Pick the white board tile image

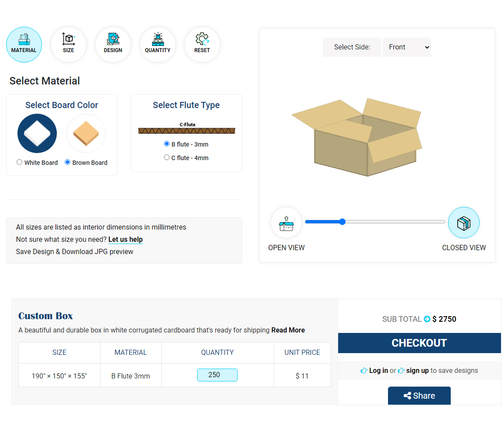(x=37, y=133)
